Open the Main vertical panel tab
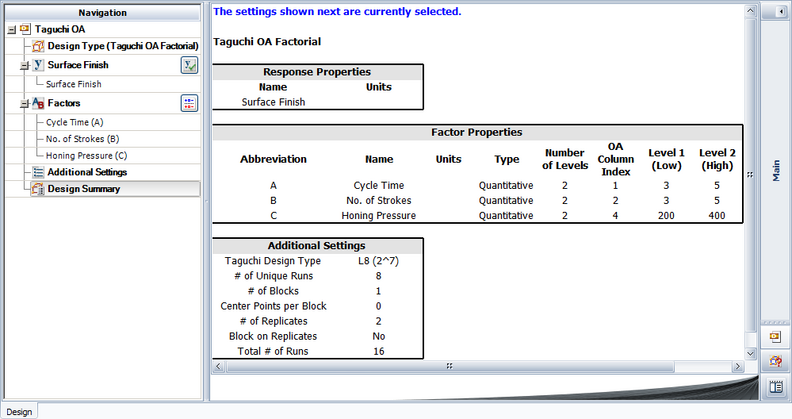Image resolution: width=792 pixels, height=419 pixels. pyautogui.click(x=776, y=171)
